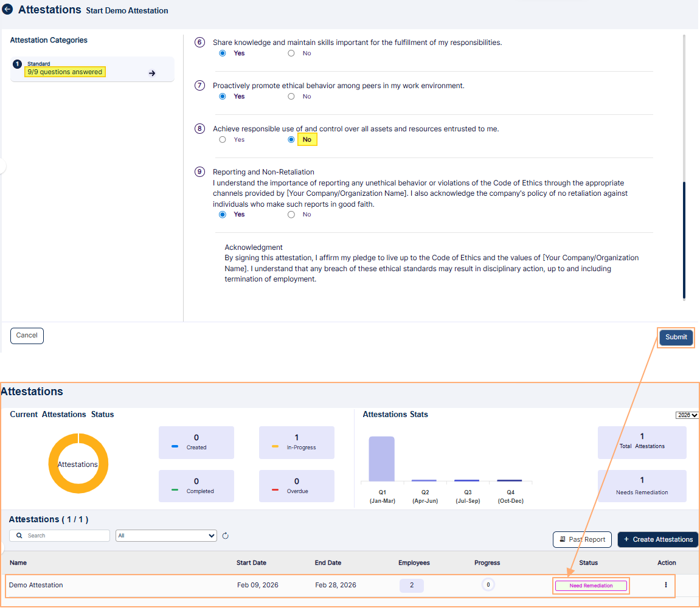Click the Cancel button

click(27, 336)
